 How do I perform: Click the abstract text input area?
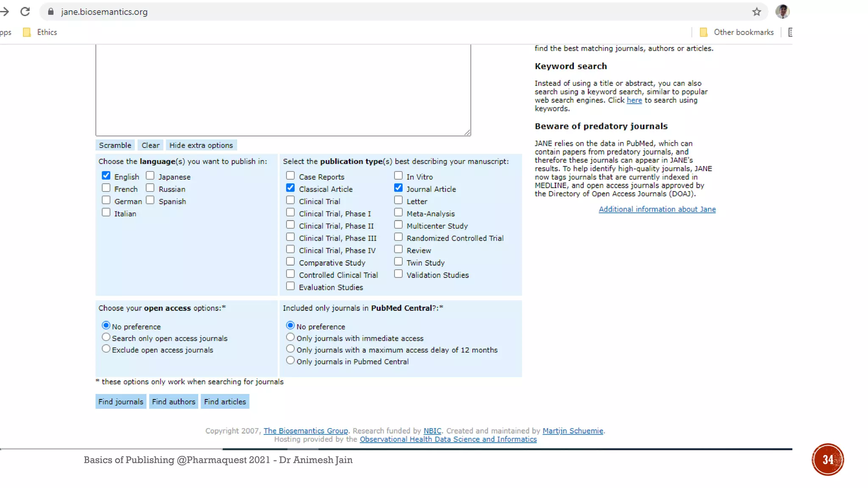[x=283, y=90]
